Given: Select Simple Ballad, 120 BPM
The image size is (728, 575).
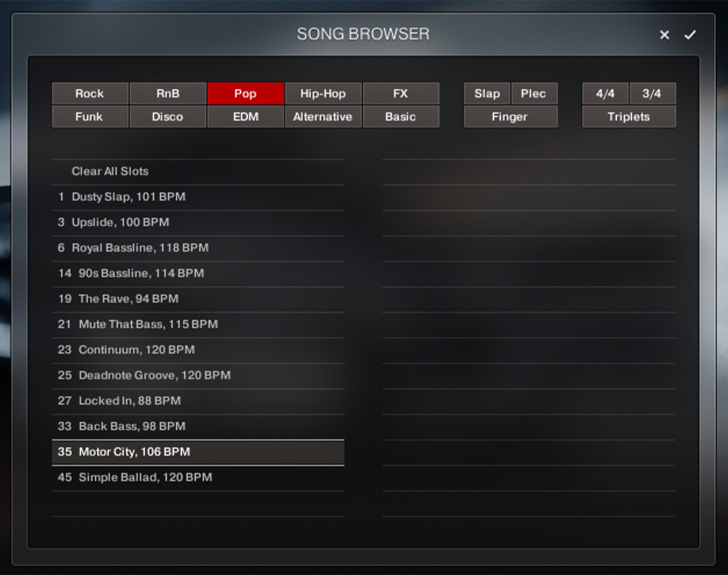Looking at the screenshot, I should [x=145, y=477].
